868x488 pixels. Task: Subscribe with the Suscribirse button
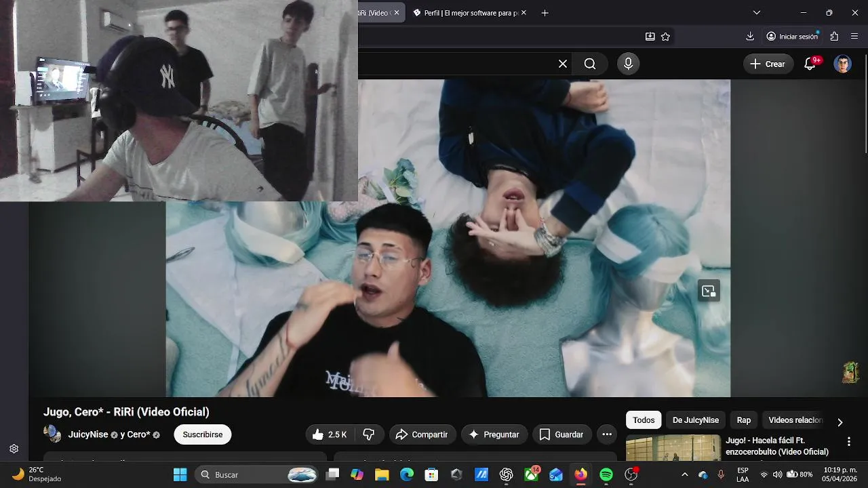[x=203, y=434]
